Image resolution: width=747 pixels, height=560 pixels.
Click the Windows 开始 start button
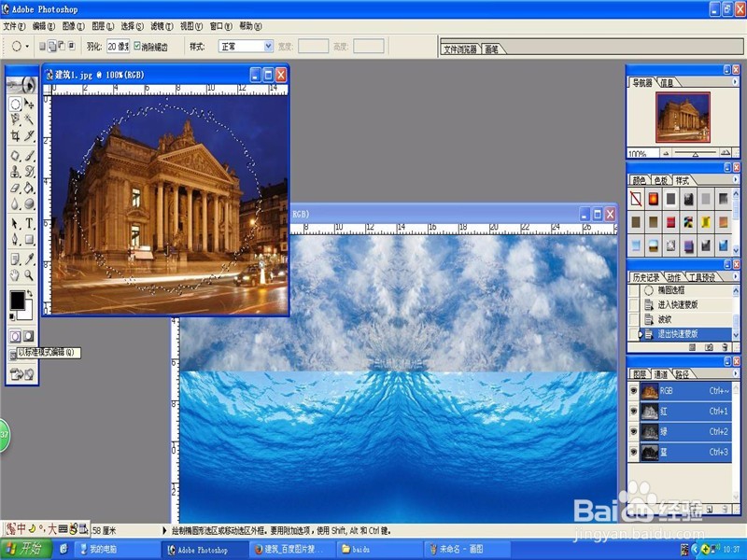tap(26, 549)
